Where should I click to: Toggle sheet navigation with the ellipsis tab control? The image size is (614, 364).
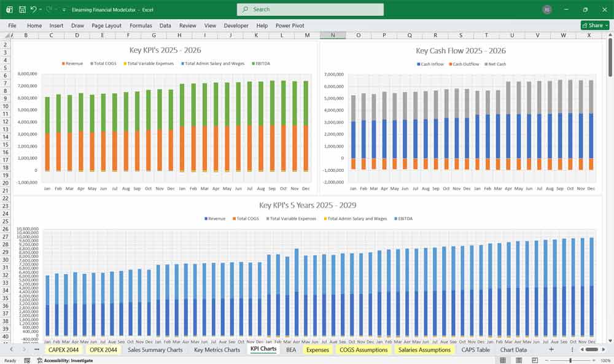pyautogui.click(x=38, y=349)
